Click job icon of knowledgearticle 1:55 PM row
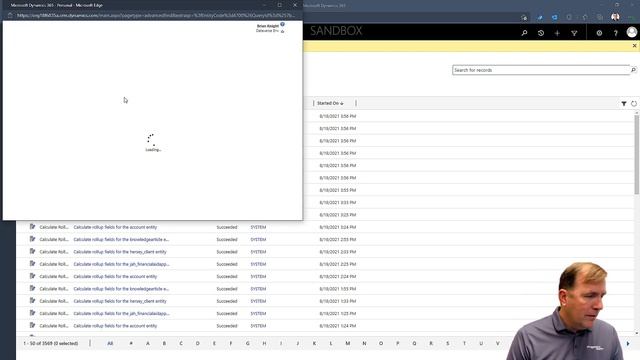Viewport: 640px width, 360px height. (32, 288)
